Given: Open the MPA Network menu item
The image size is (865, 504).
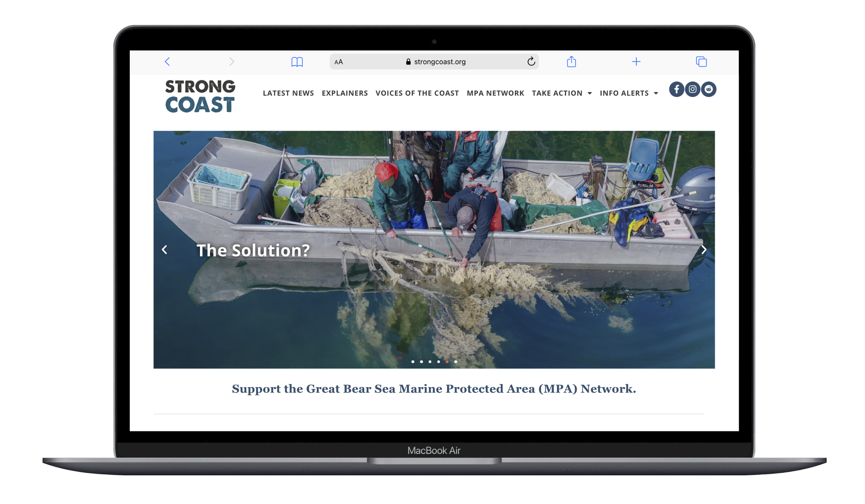Looking at the screenshot, I should [495, 93].
